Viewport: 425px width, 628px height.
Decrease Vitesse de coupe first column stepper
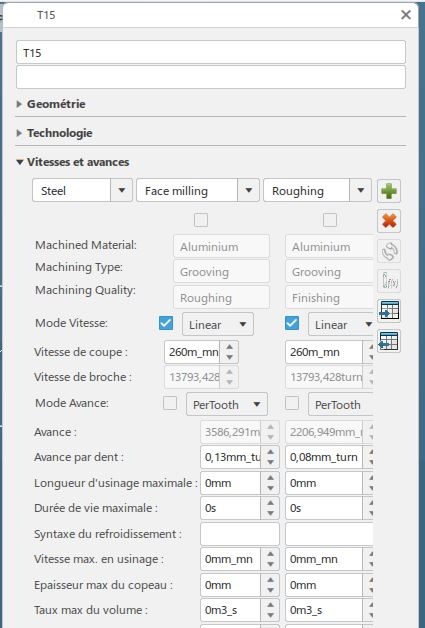(x=229, y=357)
